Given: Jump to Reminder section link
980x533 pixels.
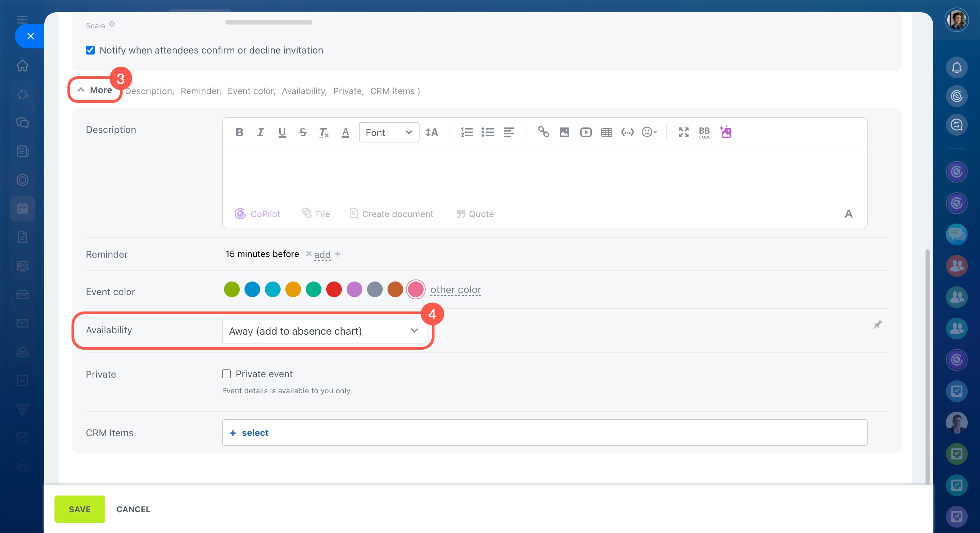Looking at the screenshot, I should click(x=201, y=91).
